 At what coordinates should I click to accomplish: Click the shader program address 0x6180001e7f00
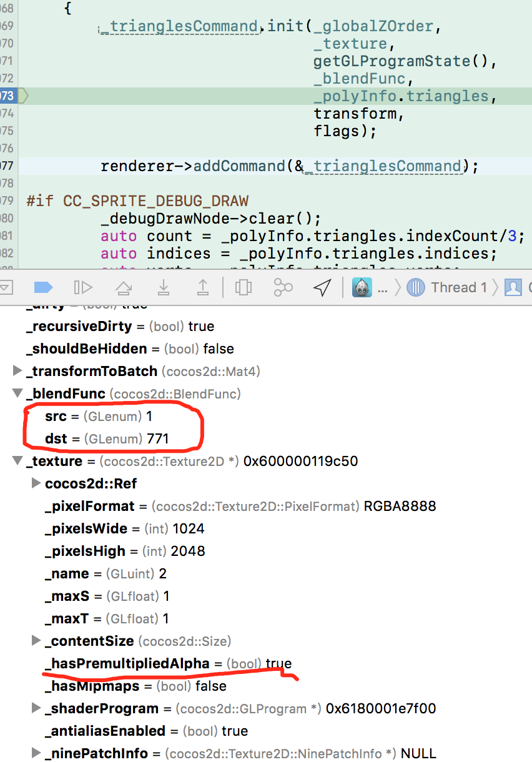(x=381, y=708)
